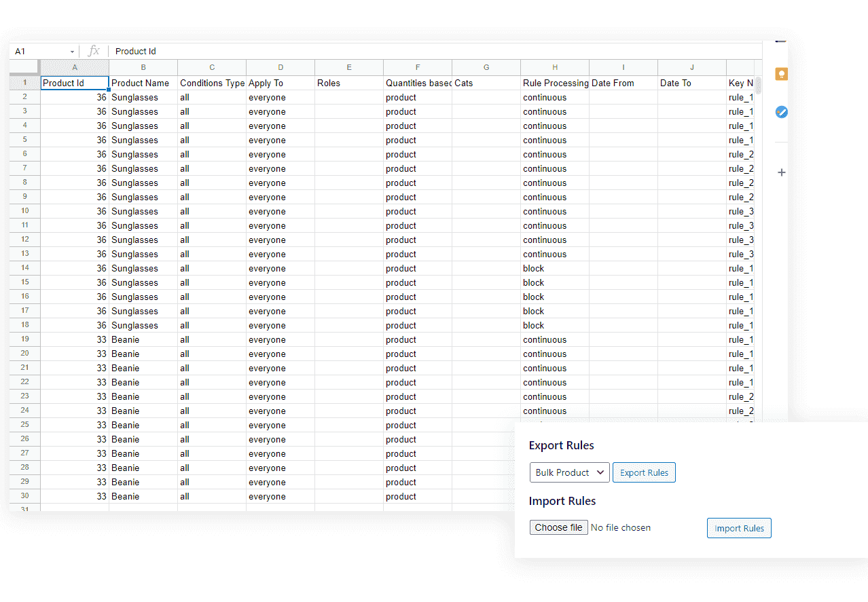
Task: Click the Choose file button
Action: tap(558, 527)
